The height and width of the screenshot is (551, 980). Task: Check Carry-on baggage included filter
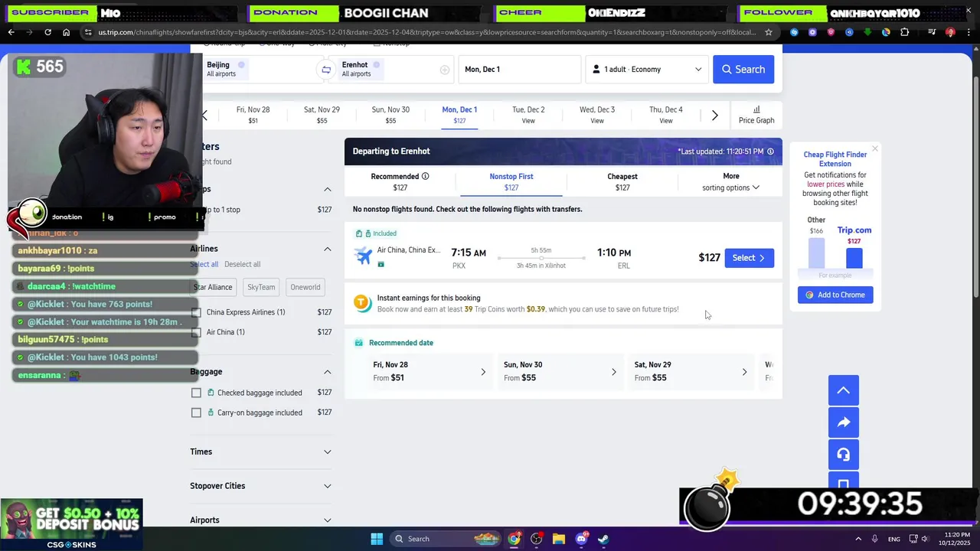(197, 412)
